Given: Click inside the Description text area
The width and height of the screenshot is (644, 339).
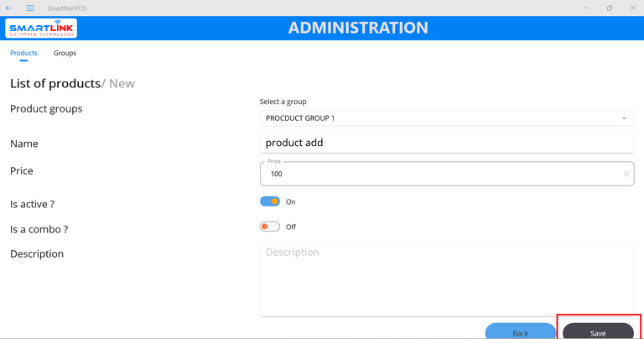Looking at the screenshot, I should click(446, 279).
